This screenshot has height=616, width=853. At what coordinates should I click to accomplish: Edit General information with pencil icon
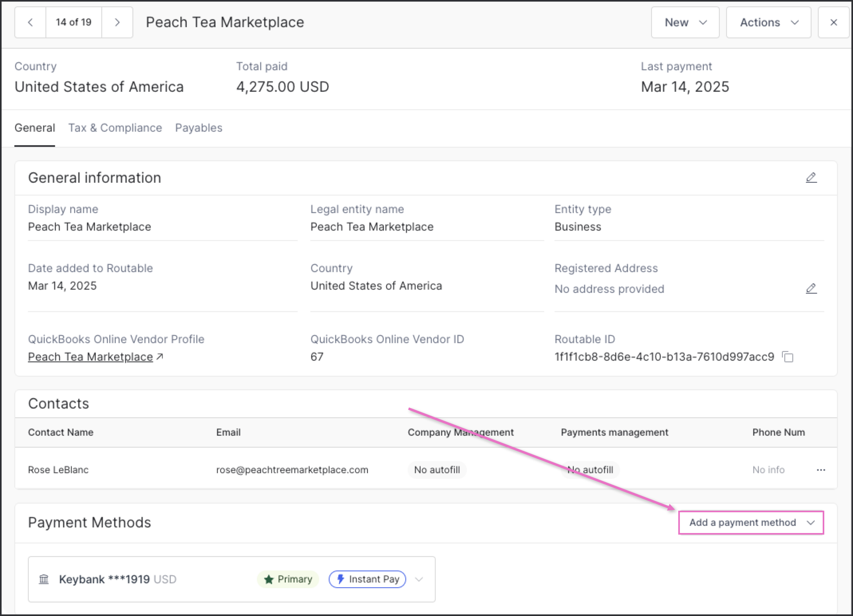click(x=811, y=178)
